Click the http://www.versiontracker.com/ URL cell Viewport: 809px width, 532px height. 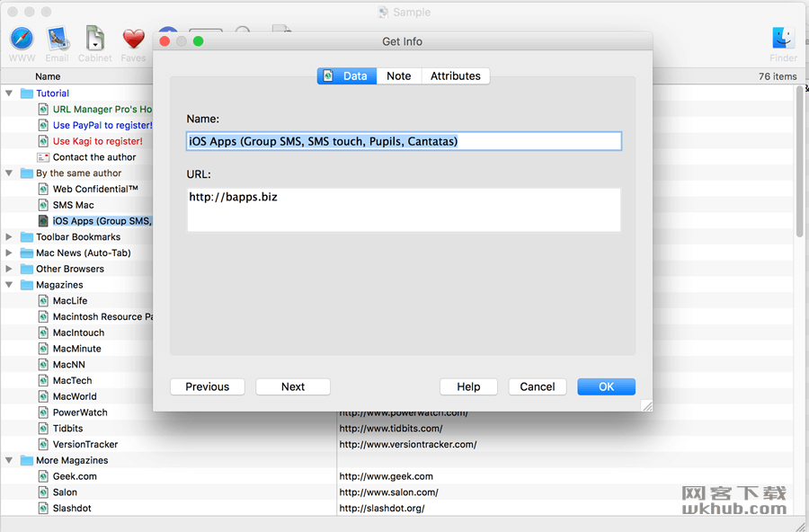(407, 445)
